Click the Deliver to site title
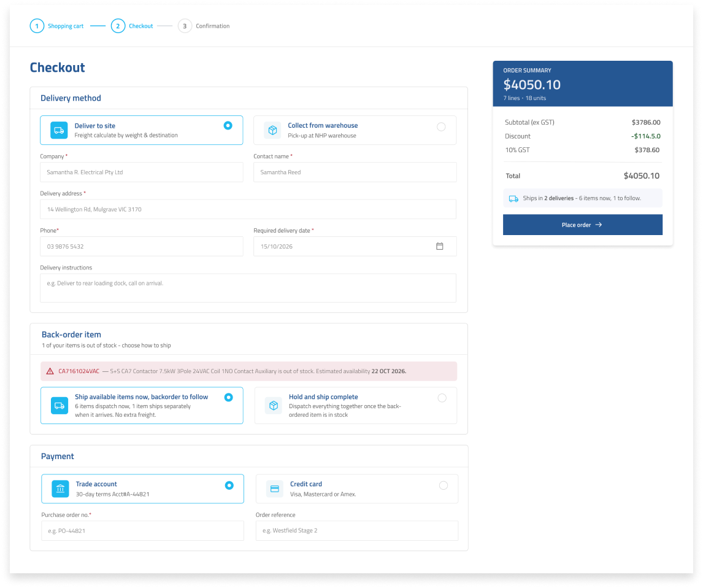This screenshot has width=703, height=588. 94,126
